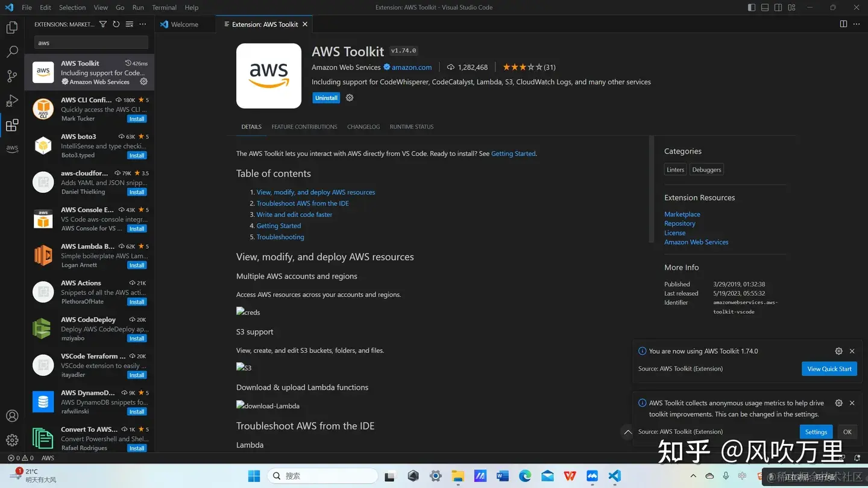
Task: Open the Explorer view in the activity bar
Action: [x=12, y=28]
